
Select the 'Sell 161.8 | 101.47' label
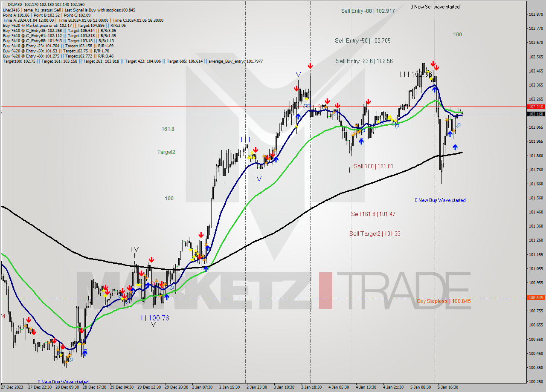click(x=373, y=214)
